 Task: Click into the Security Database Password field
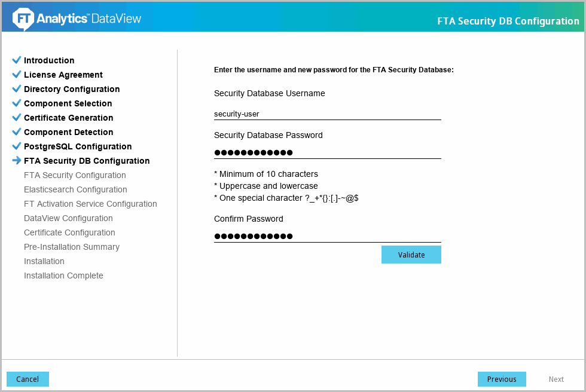point(327,152)
